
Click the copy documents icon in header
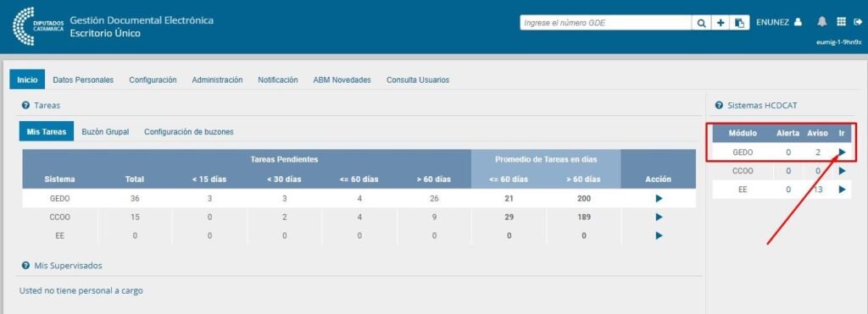pos(739,23)
